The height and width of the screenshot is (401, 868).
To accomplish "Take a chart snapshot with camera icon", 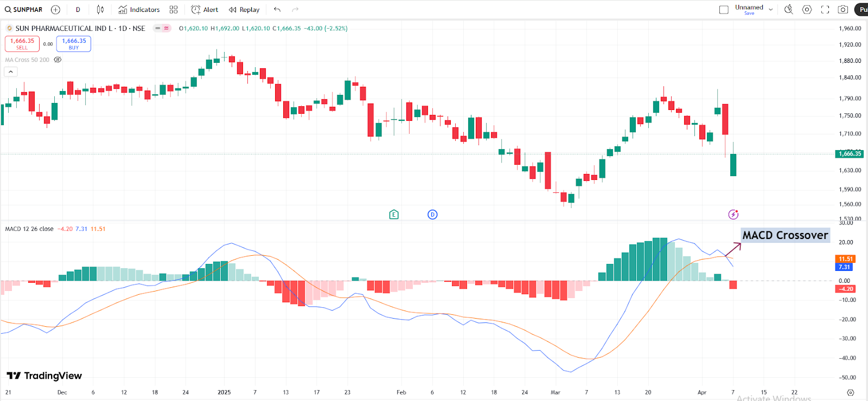I will click(843, 10).
